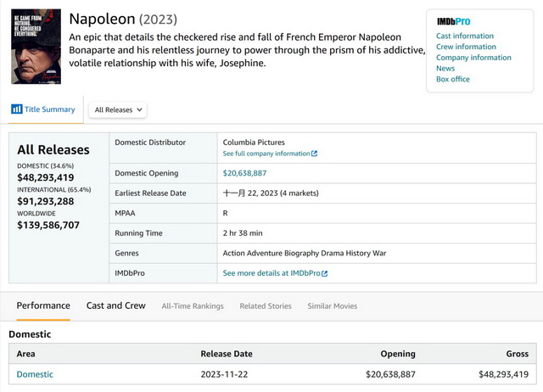This screenshot has height=392, width=543.
Task: Open the Cast and Crew tab
Action: [x=116, y=305]
